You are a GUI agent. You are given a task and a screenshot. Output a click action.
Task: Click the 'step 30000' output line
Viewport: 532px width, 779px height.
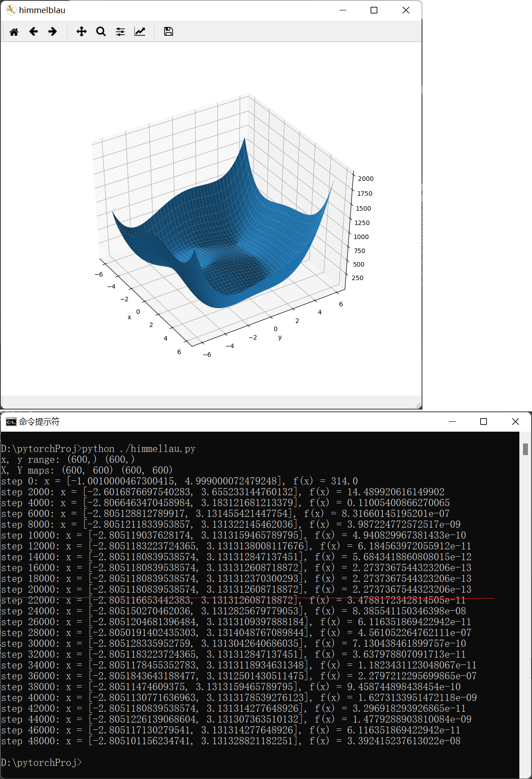point(234,644)
